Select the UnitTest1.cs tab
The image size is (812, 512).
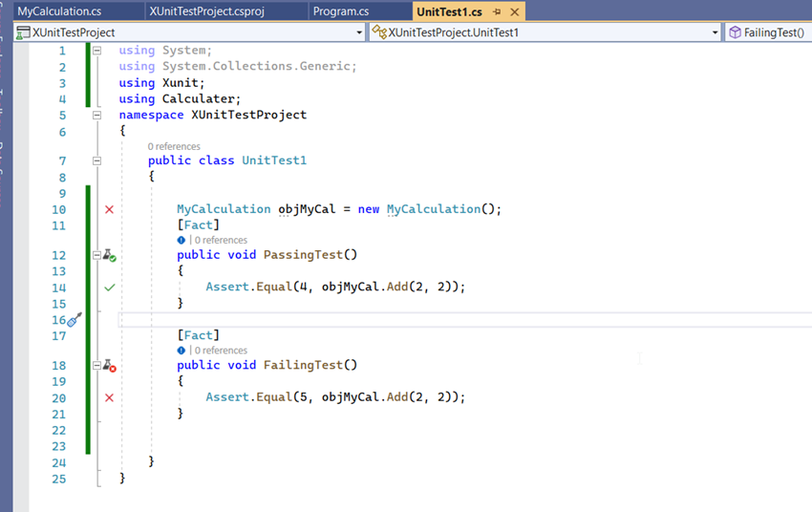pyautogui.click(x=449, y=11)
